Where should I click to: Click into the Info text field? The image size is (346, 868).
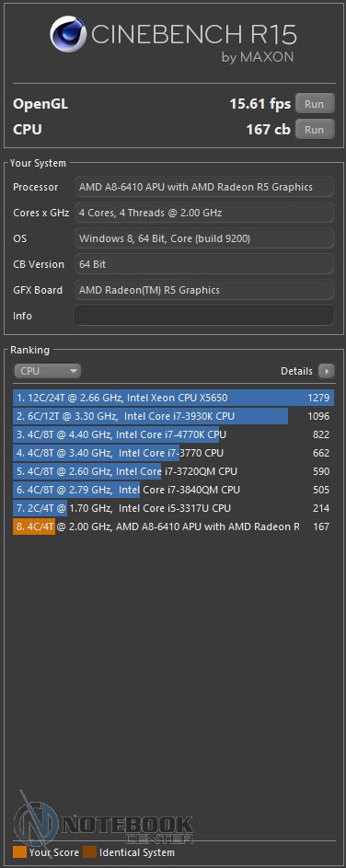click(204, 316)
